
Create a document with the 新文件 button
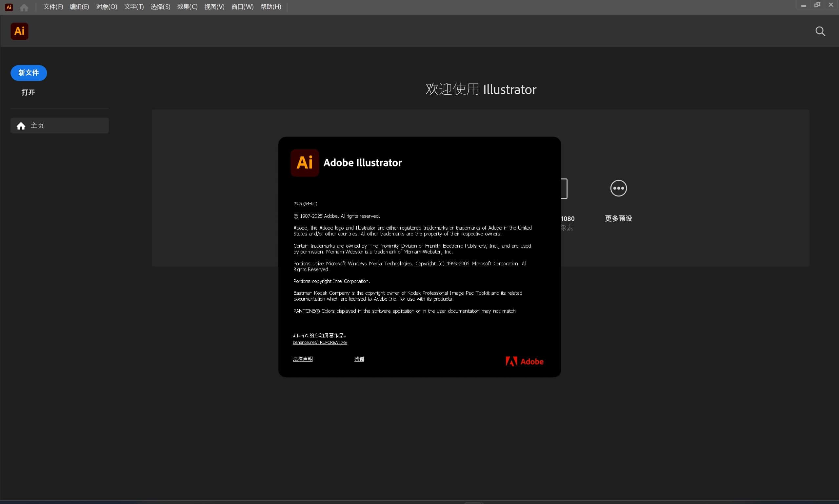click(x=29, y=73)
